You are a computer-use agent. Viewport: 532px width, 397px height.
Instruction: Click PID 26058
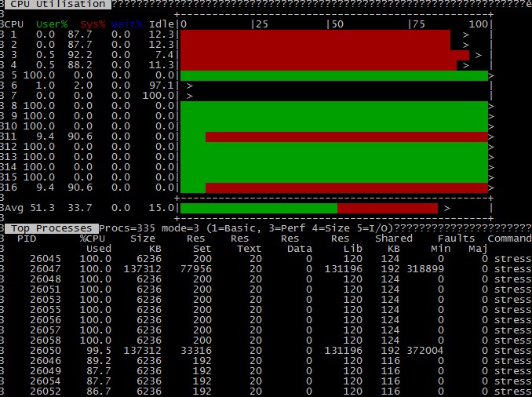46,341
